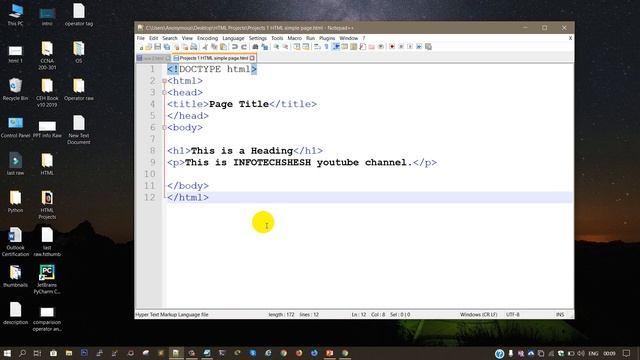Toggle synchronized horizontal scrolling
Screen dimensions: 640x360
(x=306, y=47)
